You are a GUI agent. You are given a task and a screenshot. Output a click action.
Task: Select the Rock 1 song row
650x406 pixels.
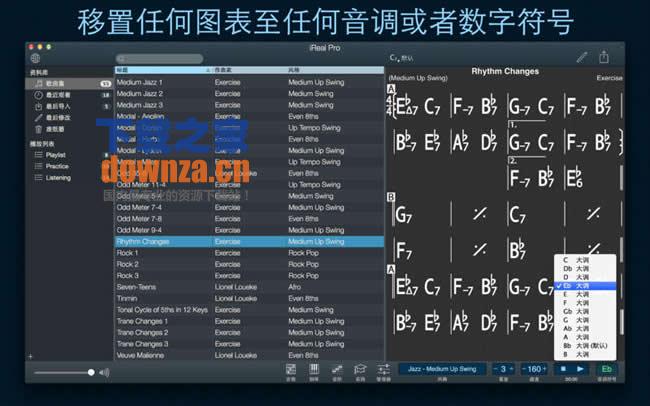pos(249,253)
